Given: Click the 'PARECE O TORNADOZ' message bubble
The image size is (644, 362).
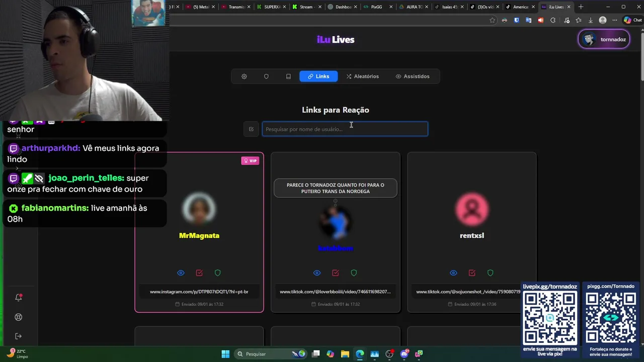Looking at the screenshot, I should pyautogui.click(x=336, y=188).
